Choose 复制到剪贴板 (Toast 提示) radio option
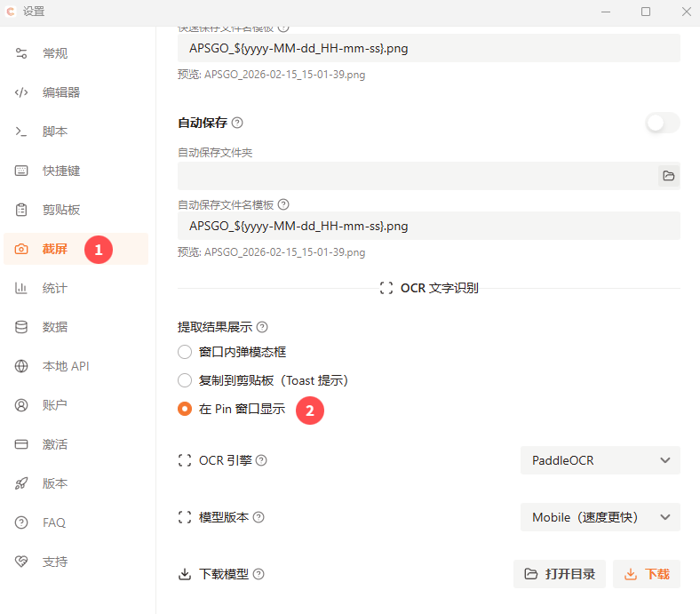This screenshot has height=614, width=700. (x=185, y=380)
